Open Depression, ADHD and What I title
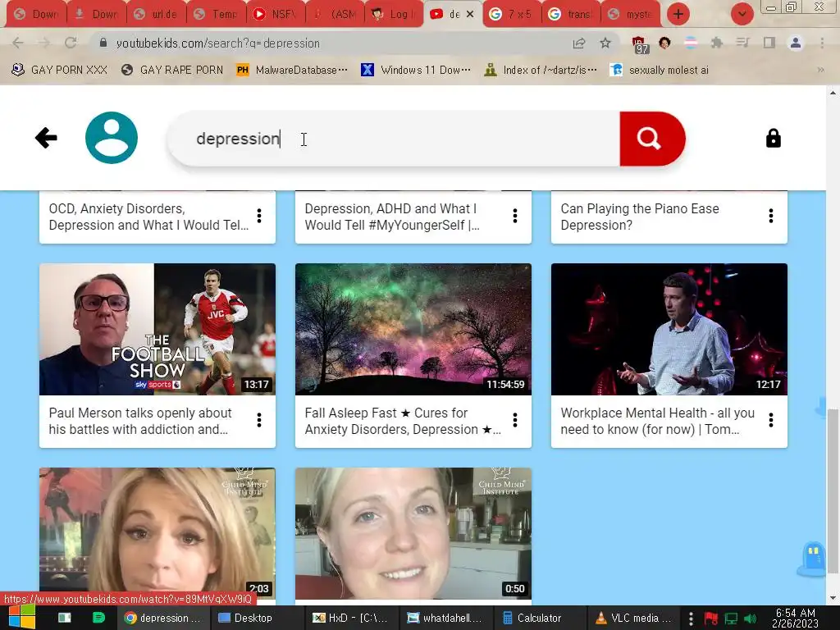The width and height of the screenshot is (840, 630). pos(392,217)
